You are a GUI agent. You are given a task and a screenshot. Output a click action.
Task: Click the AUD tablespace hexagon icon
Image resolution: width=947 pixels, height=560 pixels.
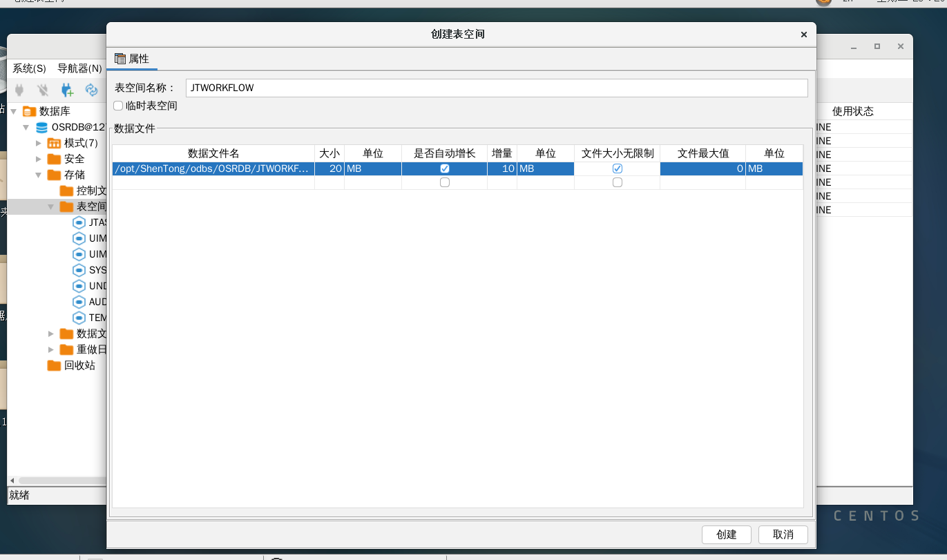[x=79, y=302]
